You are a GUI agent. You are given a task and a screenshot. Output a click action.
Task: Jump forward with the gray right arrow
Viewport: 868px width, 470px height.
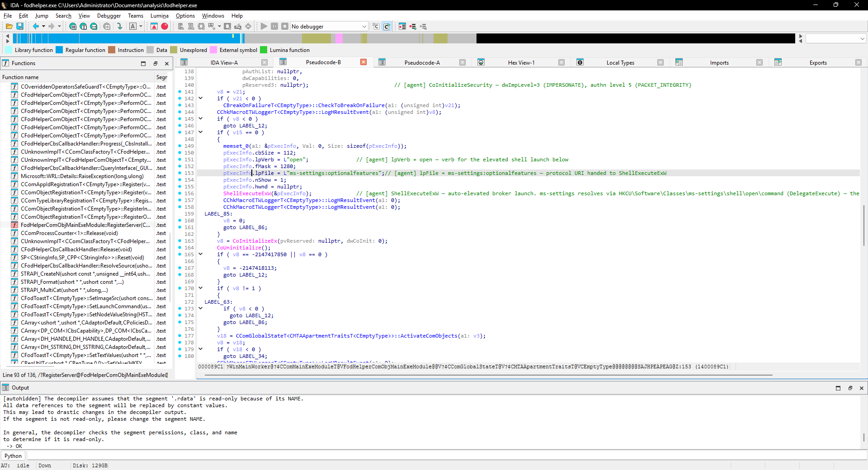pos(51,26)
